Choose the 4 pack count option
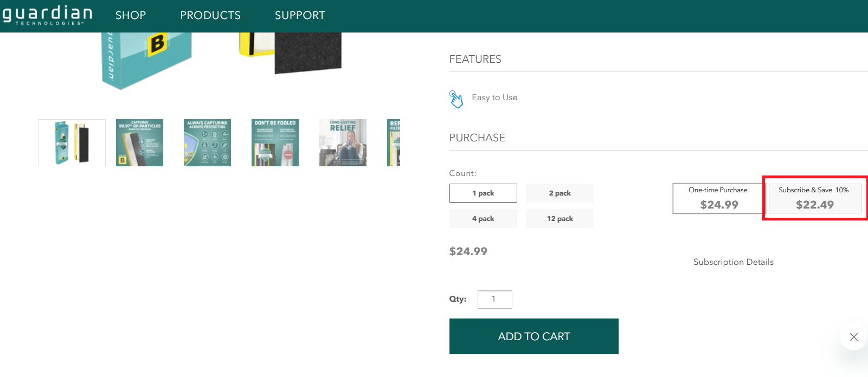This screenshot has width=868, height=377. tap(483, 219)
